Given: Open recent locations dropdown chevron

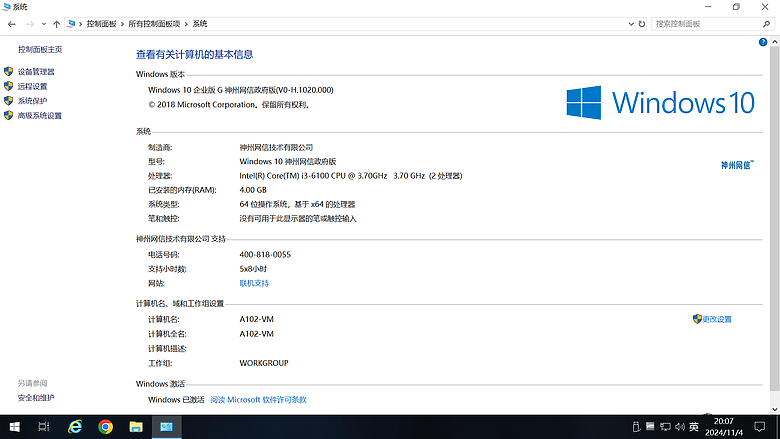Looking at the screenshot, I should coord(44,24).
